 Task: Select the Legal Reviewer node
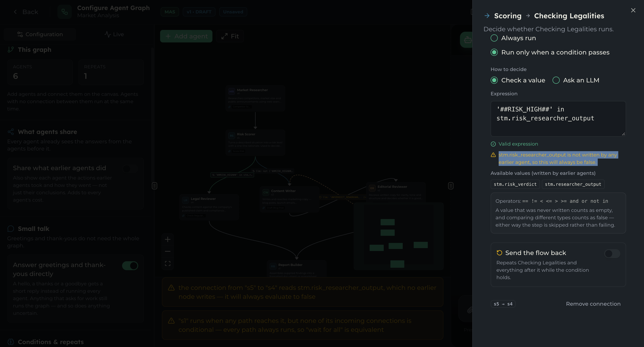209,207
